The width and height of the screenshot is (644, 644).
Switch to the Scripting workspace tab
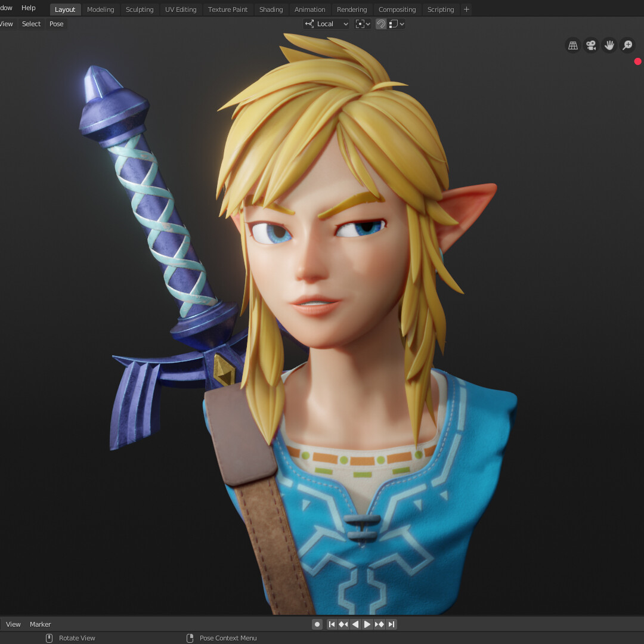coord(441,10)
